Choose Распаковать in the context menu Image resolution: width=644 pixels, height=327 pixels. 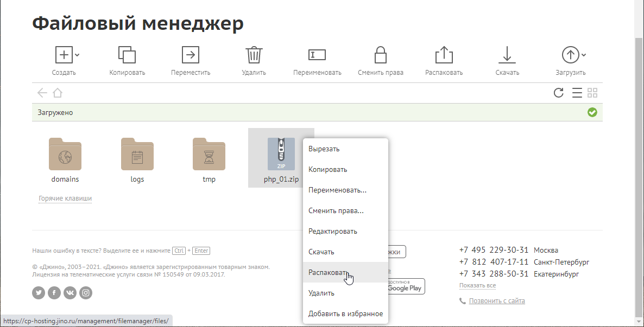327,272
